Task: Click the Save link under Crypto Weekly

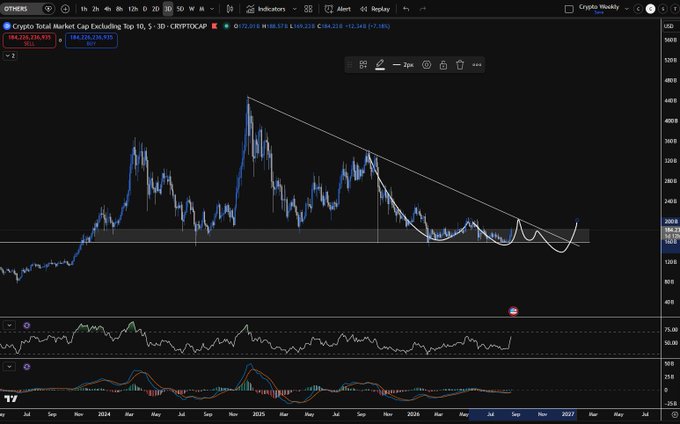Action: coord(599,13)
